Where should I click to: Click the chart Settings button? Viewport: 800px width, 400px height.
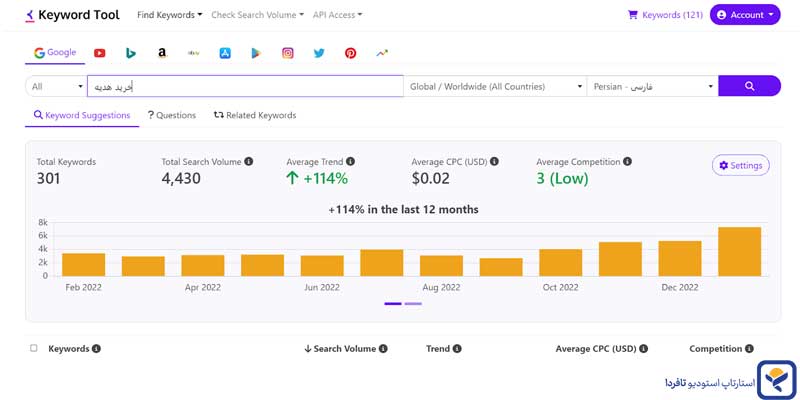coord(740,165)
